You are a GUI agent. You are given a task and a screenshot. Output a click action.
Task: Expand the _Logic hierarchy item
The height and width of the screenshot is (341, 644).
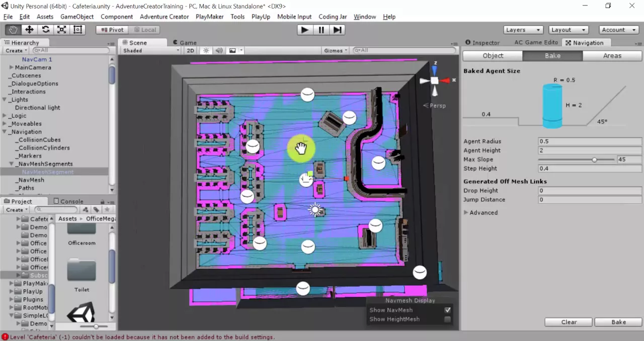click(x=5, y=116)
